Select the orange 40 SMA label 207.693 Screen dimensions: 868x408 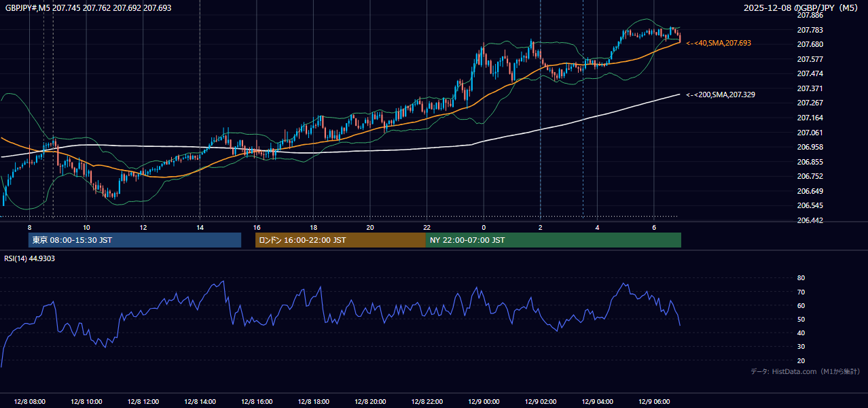tap(719, 43)
